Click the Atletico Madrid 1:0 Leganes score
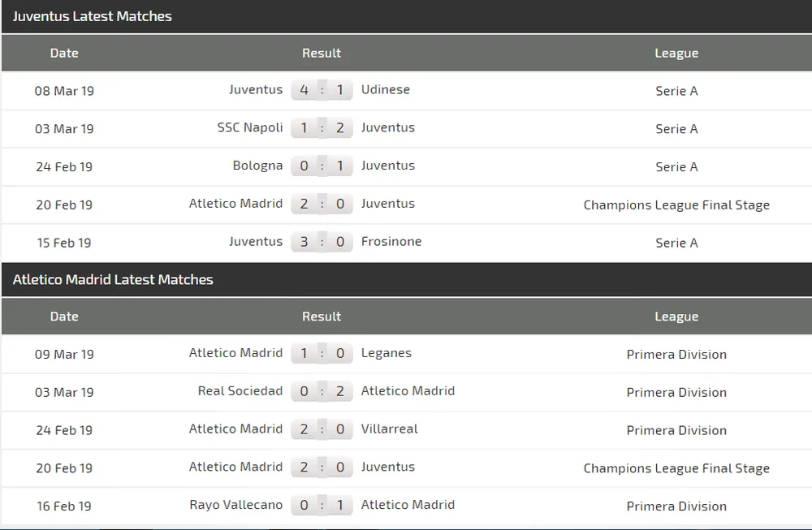This screenshot has height=530, width=812. click(x=322, y=353)
